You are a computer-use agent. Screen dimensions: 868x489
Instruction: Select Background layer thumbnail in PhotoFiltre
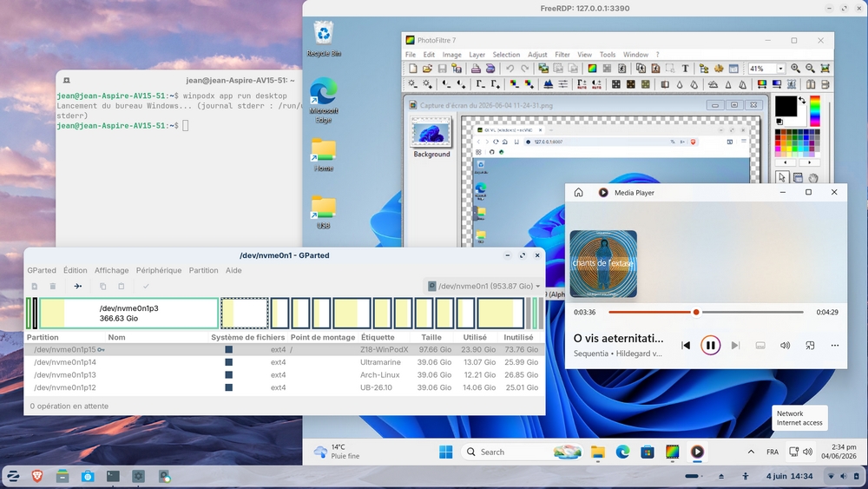431,132
